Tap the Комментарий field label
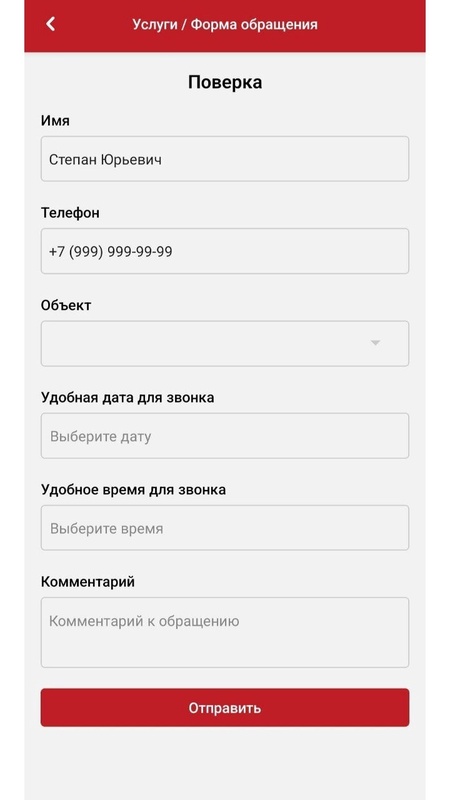Screen dimensions: 450x800 [88, 582]
